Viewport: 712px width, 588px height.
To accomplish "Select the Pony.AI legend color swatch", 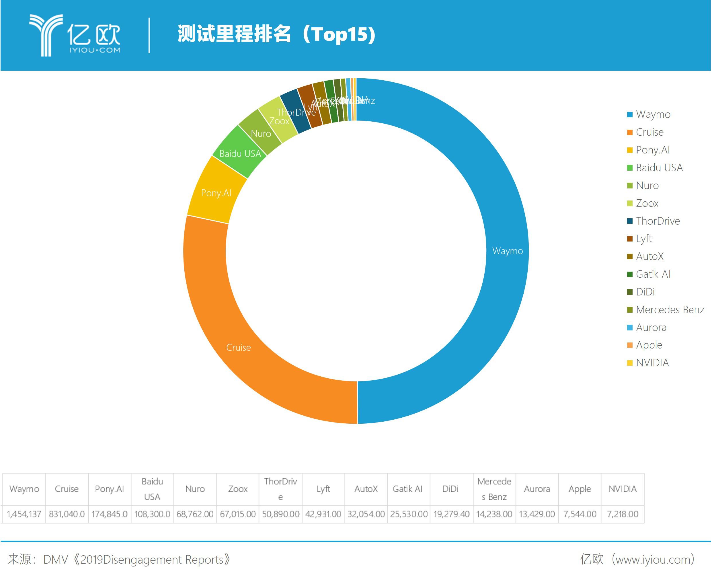I will point(630,150).
